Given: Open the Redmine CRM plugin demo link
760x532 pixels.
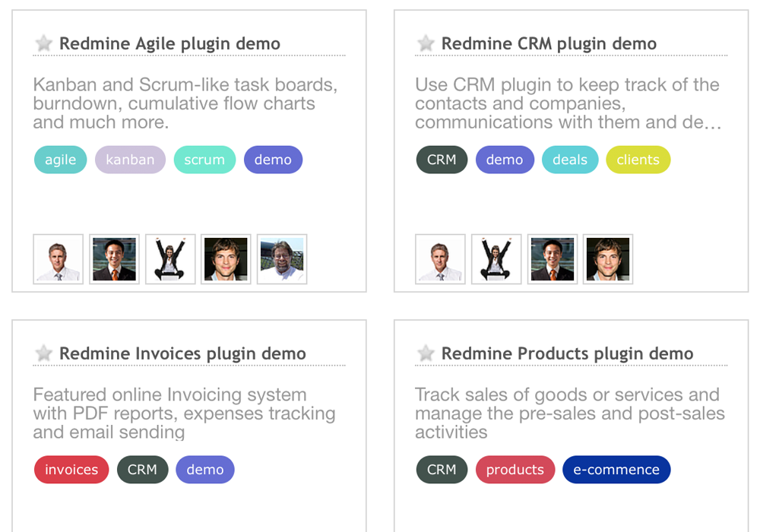Looking at the screenshot, I should (549, 44).
